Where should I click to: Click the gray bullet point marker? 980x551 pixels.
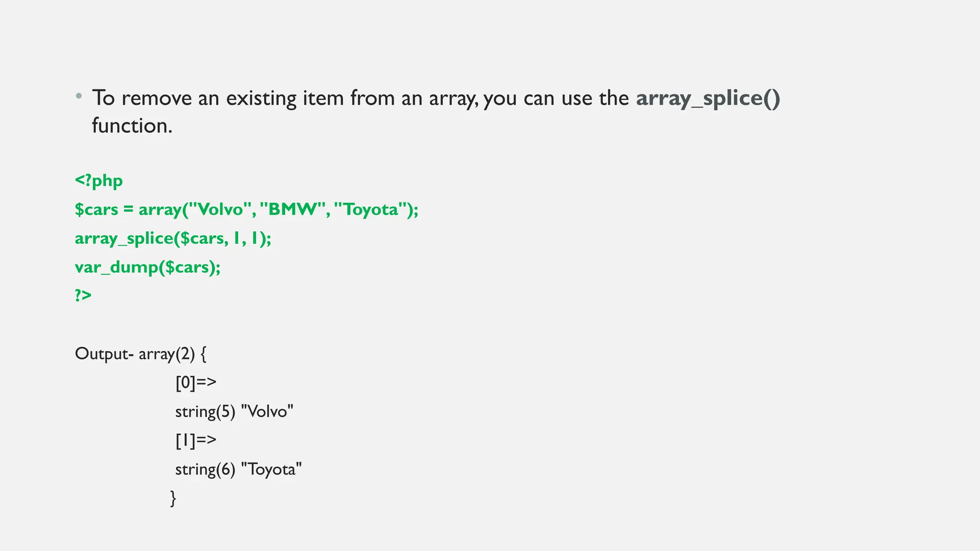coord(79,96)
